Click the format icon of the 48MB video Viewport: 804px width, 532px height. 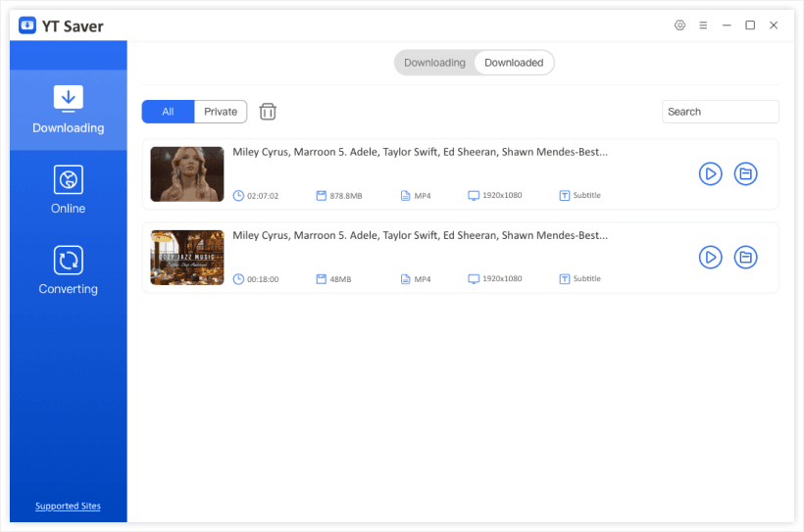coord(405,279)
